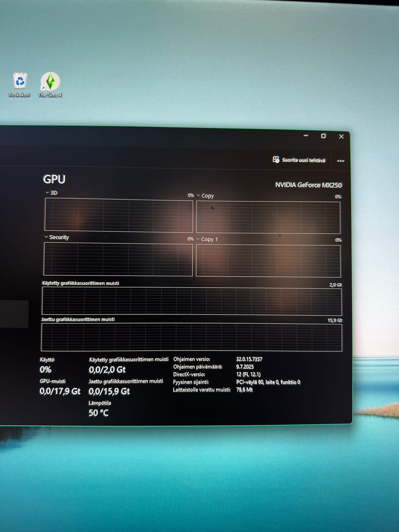This screenshot has width=399, height=532.
Task: Click DirectX version 12 (FL 12.1)
Action: pyautogui.click(x=249, y=374)
